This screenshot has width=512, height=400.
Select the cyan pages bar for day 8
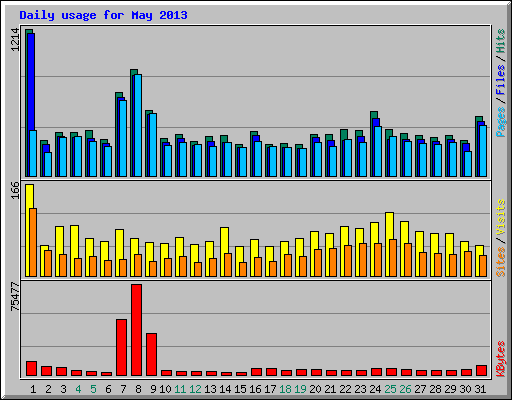pyautogui.click(x=138, y=125)
